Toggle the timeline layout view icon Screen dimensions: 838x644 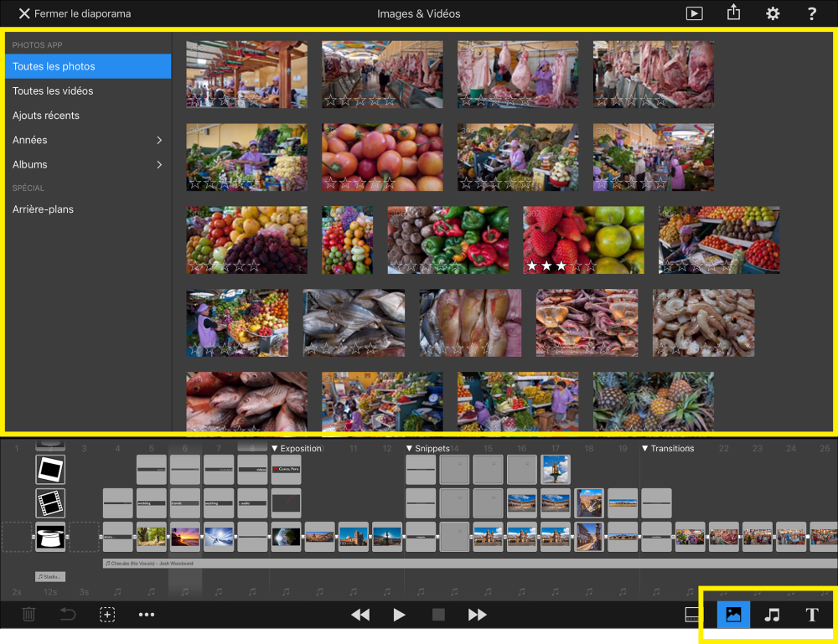point(693,615)
